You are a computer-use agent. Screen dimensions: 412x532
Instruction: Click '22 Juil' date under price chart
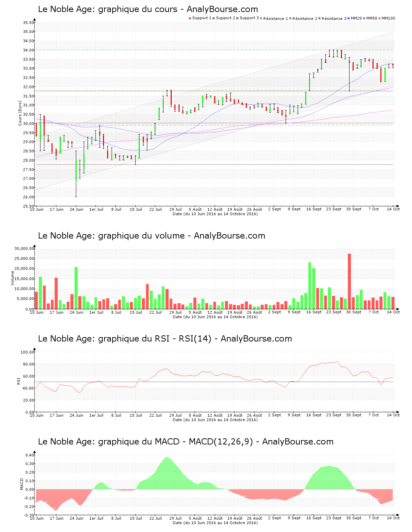[x=156, y=209]
